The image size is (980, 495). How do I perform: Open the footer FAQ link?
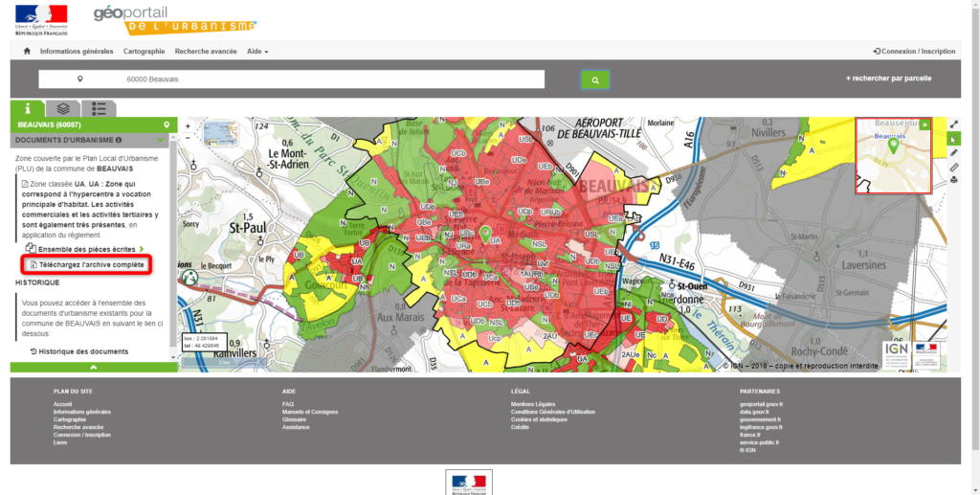click(287, 404)
